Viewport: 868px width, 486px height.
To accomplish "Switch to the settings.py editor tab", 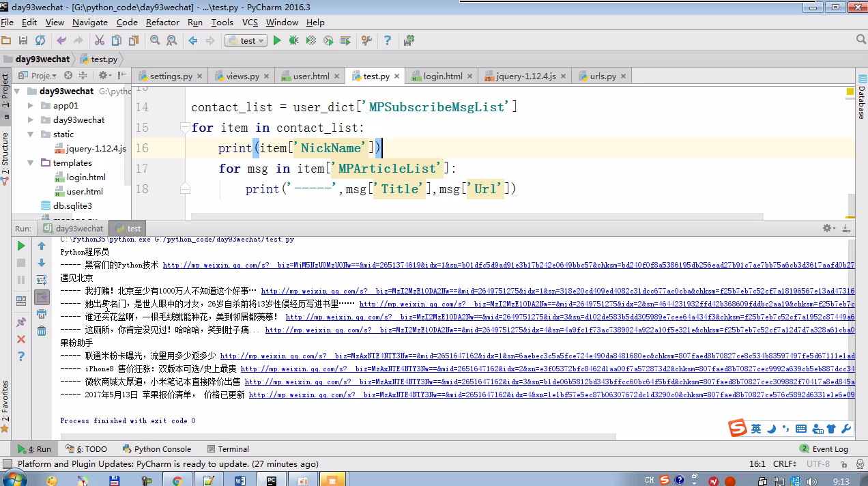I will tap(171, 76).
